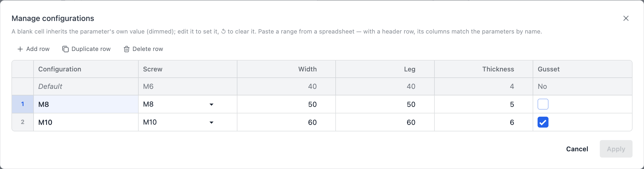Screen dimensions: 644x169
Task: Close the Manage configurations dialog
Action: (626, 18)
